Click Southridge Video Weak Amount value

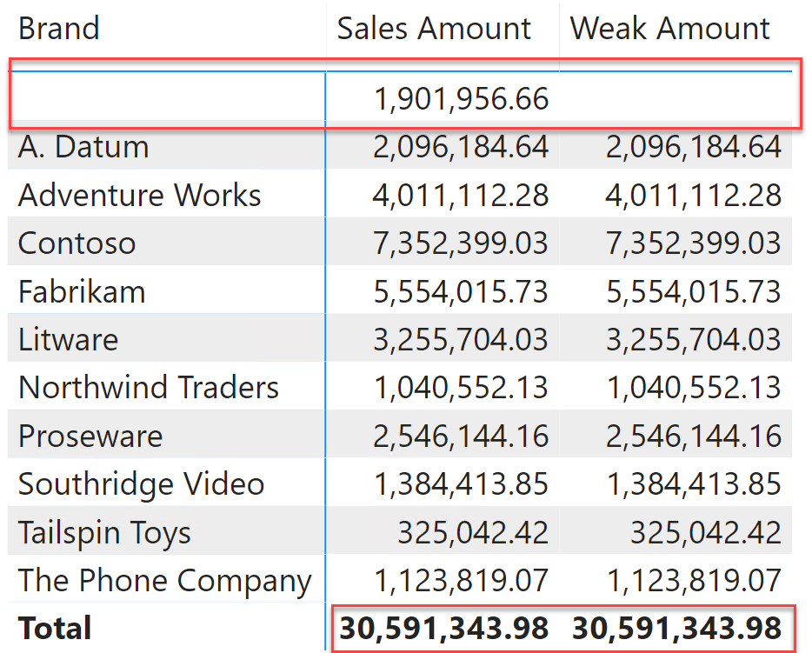click(694, 484)
